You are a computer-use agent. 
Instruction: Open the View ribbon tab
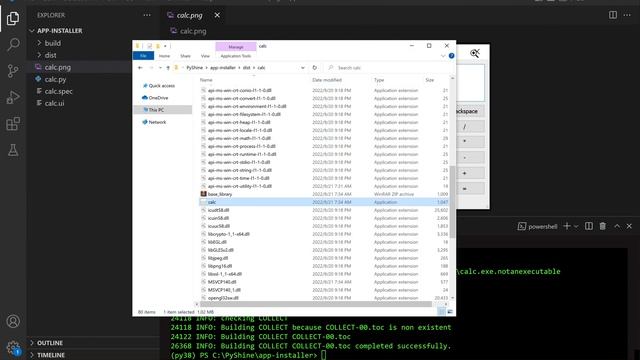click(205, 56)
